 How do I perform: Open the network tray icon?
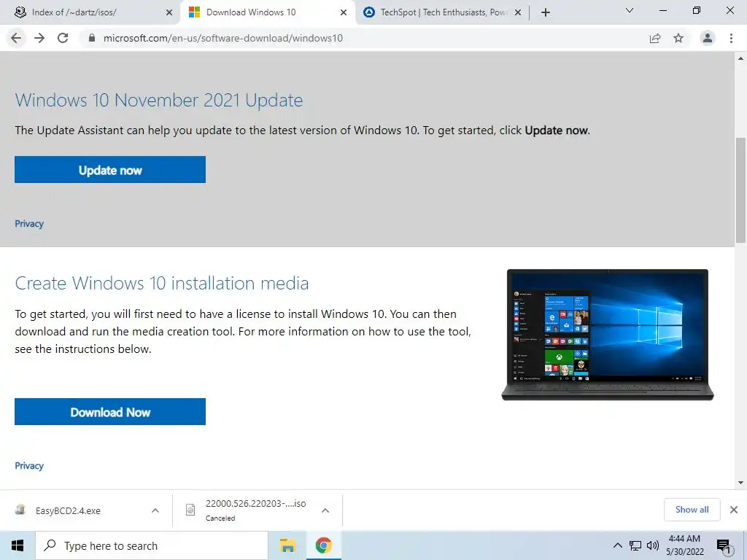tap(635, 545)
